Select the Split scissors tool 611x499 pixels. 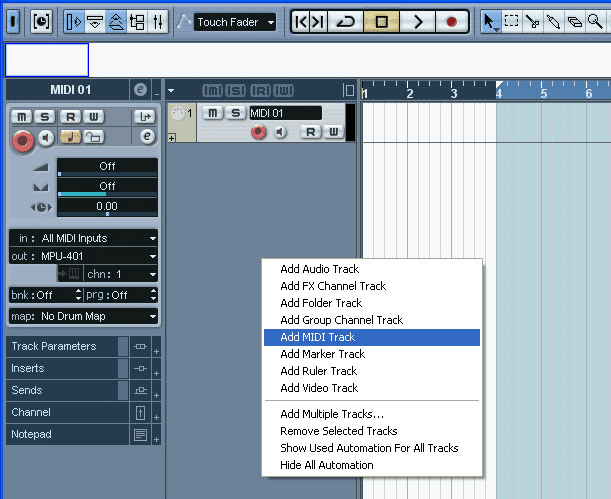(532, 22)
